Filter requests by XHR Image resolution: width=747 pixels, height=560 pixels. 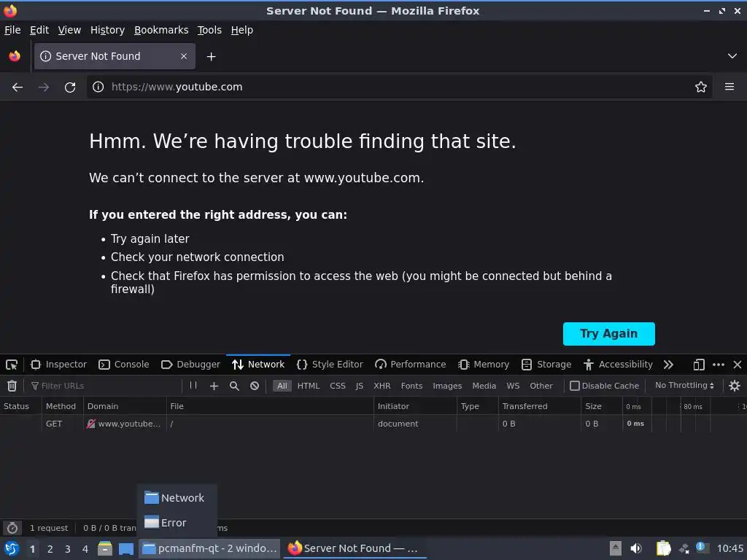click(382, 386)
